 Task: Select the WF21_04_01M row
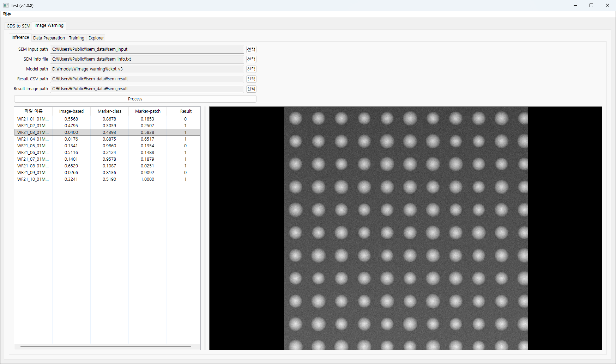[107, 139]
